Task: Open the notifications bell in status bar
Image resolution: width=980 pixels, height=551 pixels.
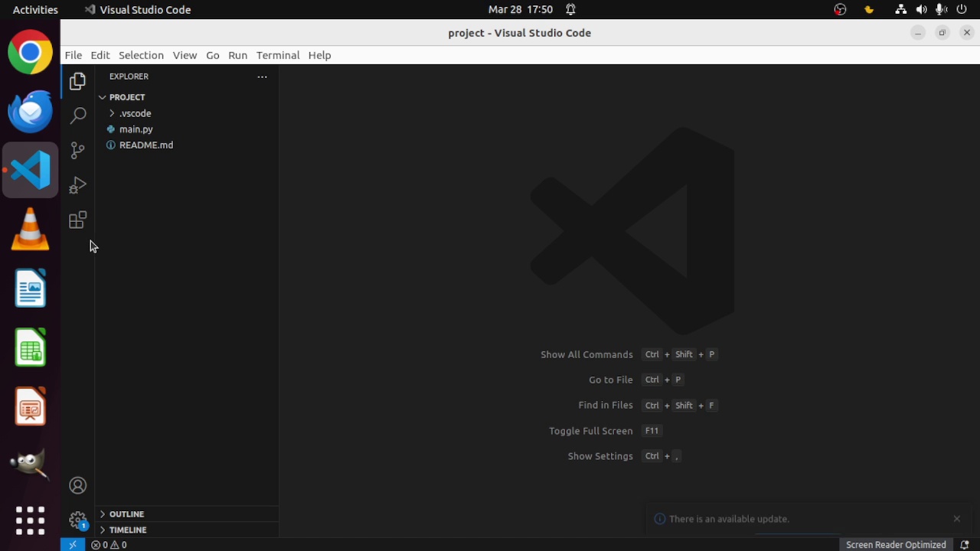Action: pos(965,545)
